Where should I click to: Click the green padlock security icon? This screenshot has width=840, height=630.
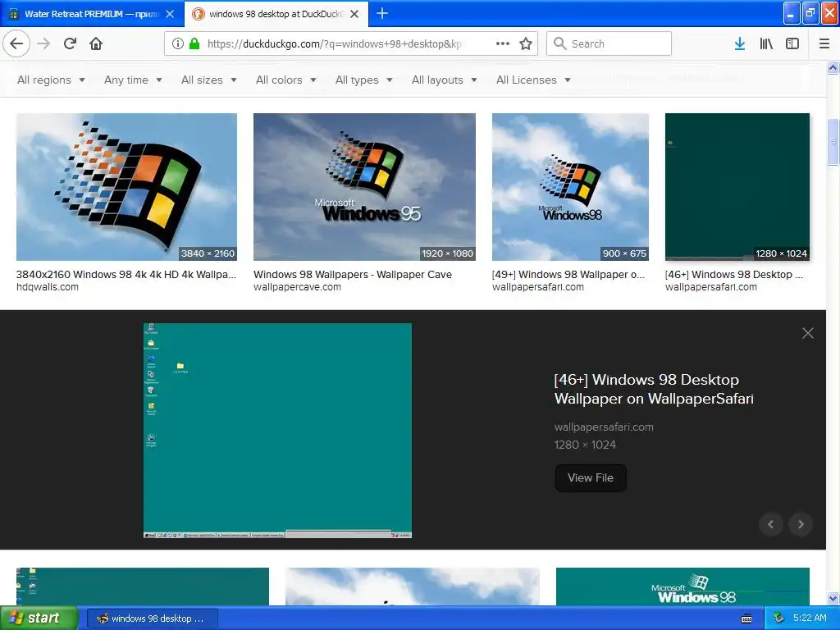click(x=194, y=44)
